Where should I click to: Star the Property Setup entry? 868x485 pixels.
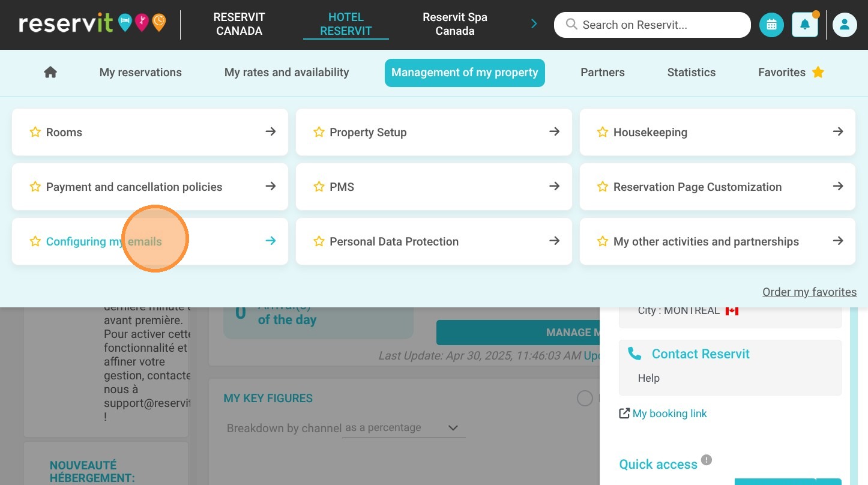[x=319, y=132]
